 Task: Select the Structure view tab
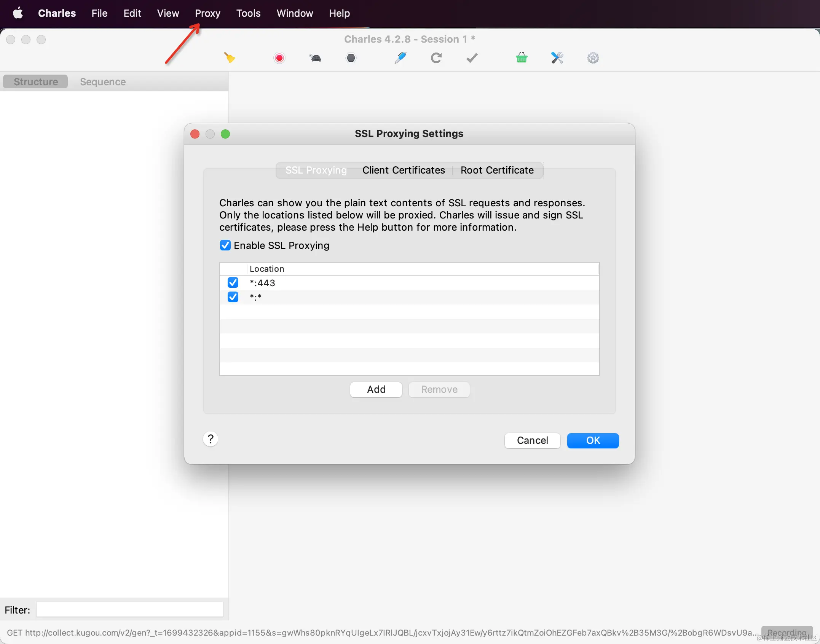(35, 81)
